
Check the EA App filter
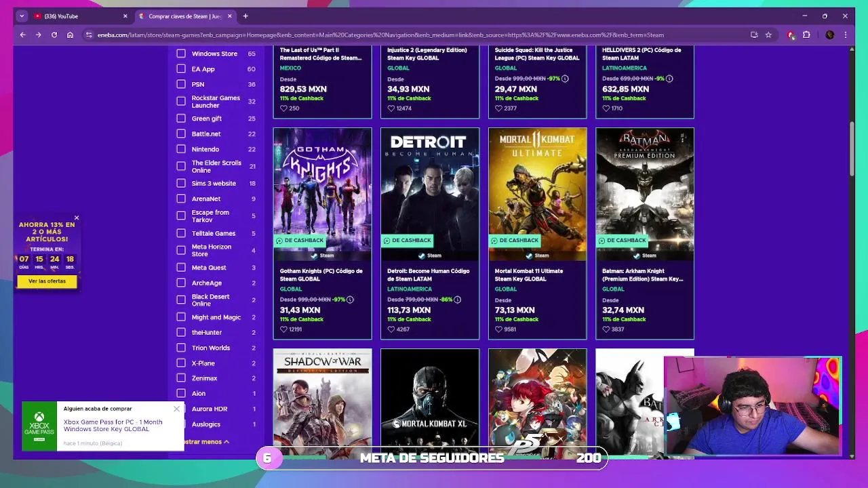[181, 69]
